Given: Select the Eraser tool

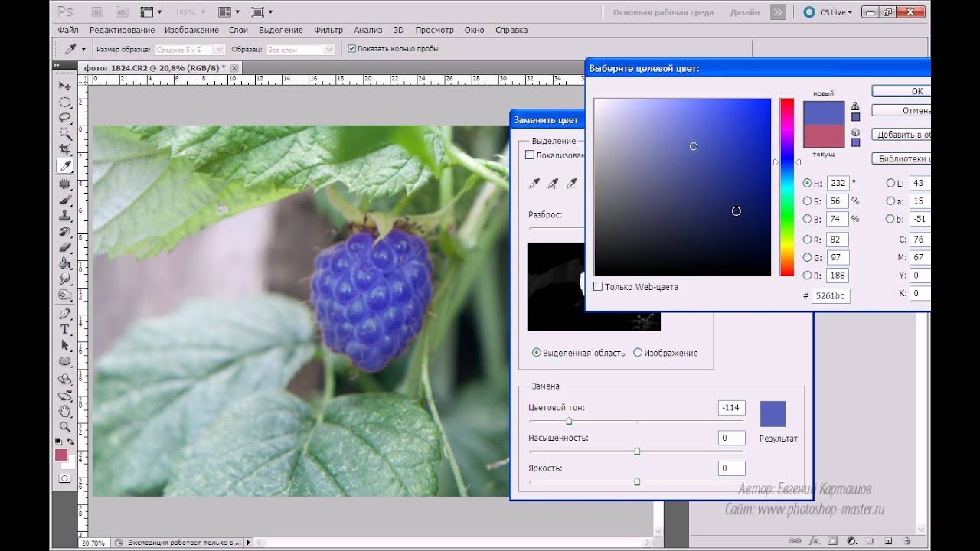Looking at the screenshot, I should coord(65,247).
